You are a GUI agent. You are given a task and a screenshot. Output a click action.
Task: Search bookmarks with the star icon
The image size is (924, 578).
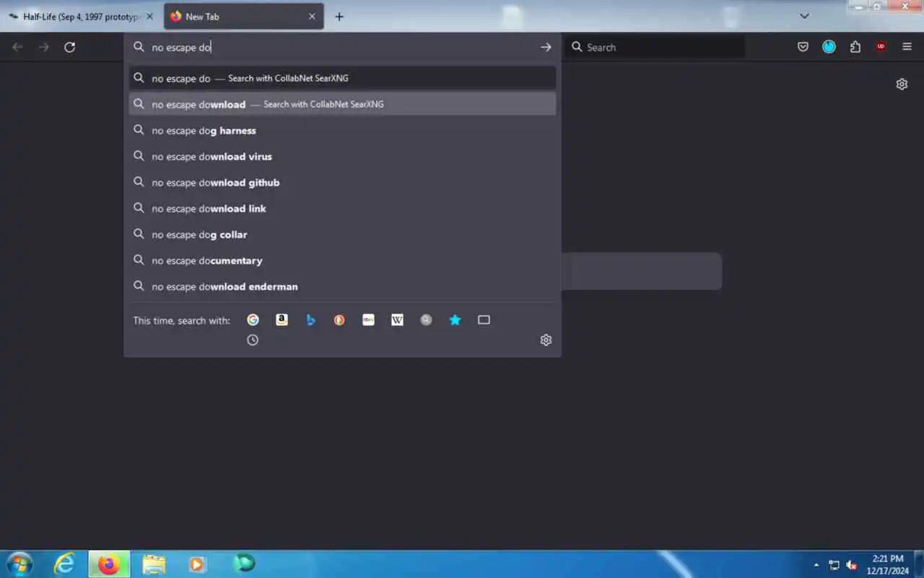pos(455,320)
